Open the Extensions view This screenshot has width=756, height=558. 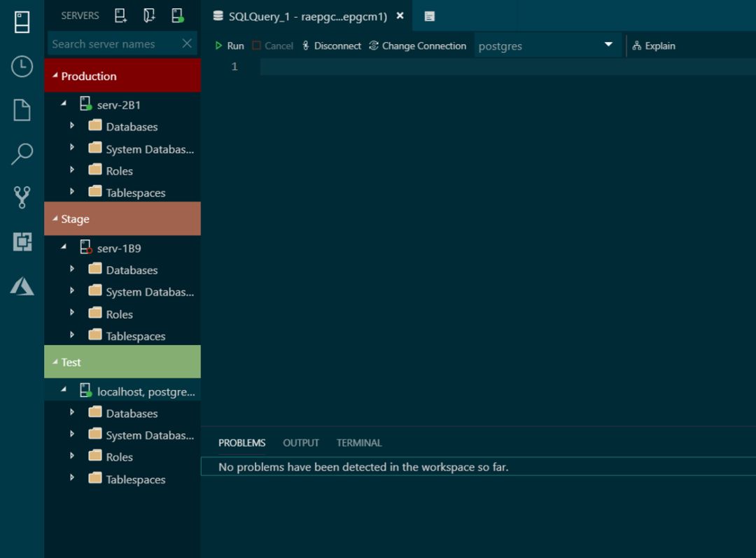tap(22, 239)
